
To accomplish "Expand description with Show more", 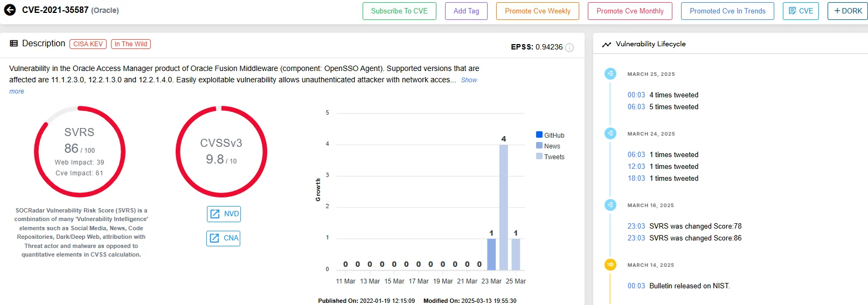I will [x=469, y=80].
